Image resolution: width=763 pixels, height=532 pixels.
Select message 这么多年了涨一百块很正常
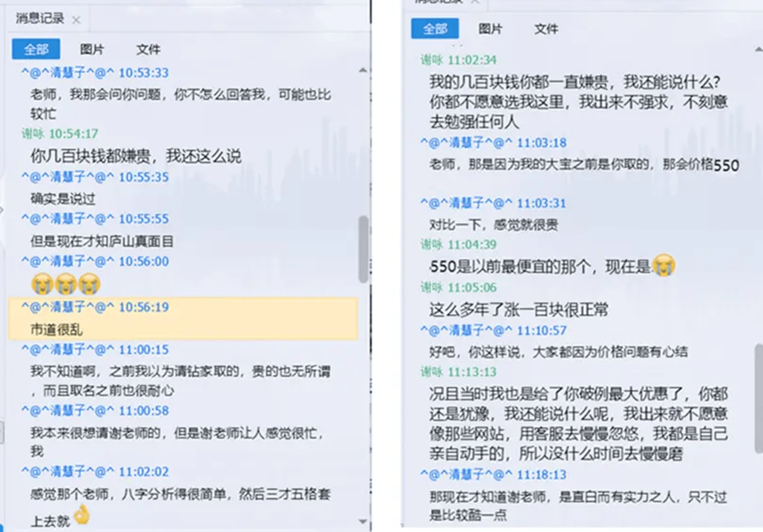tap(518, 310)
